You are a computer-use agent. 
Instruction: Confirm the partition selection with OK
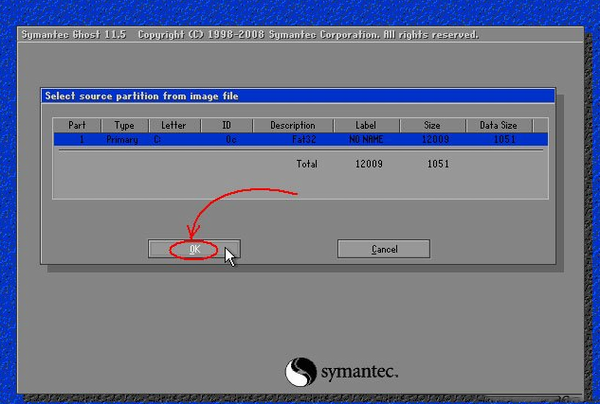194,249
